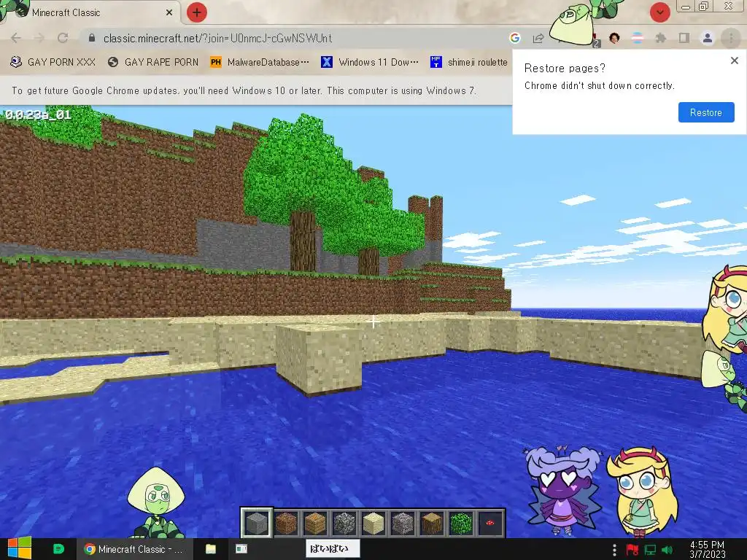
Task: Click the Peridot shimeji near hotbar
Action: click(156, 502)
